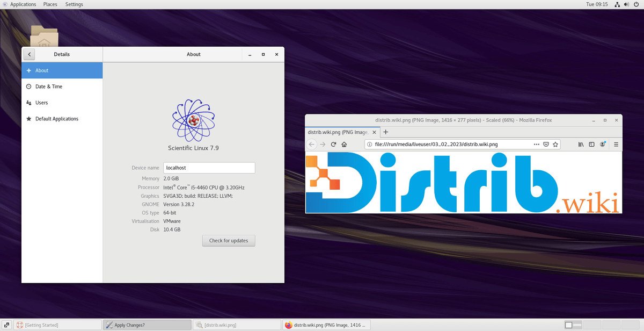Open a new tab in Firefox
644x331 pixels.
tap(385, 132)
